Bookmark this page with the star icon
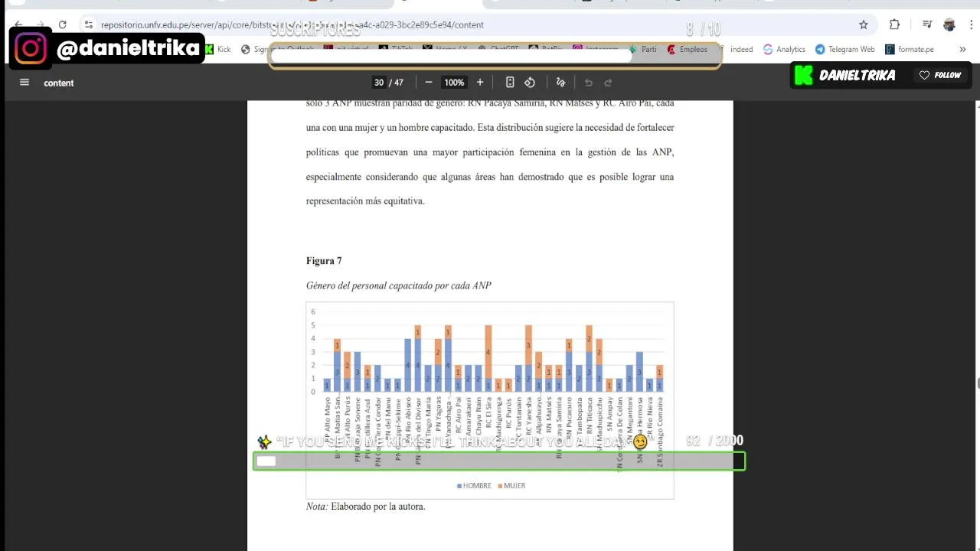Image resolution: width=980 pixels, height=551 pixels. coord(864,24)
